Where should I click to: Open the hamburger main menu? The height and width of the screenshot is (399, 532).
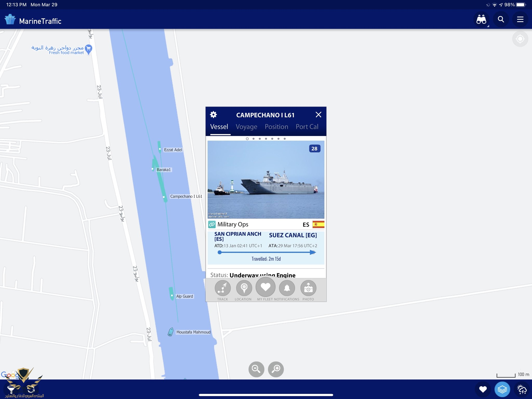pos(520,19)
